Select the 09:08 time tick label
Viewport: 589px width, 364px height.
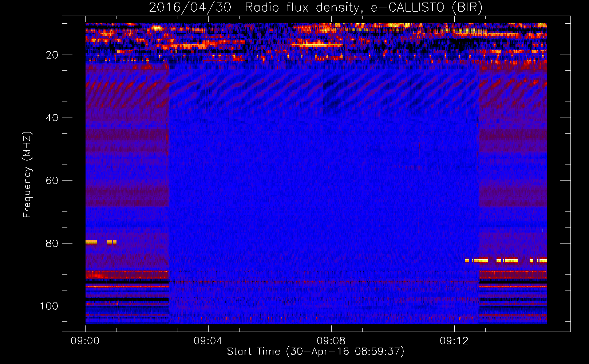[x=331, y=341]
